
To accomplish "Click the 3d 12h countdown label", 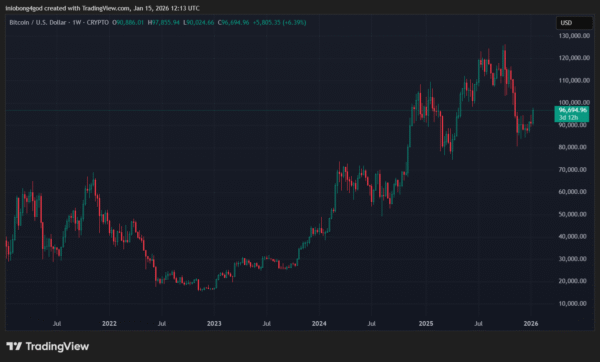I will [568, 117].
